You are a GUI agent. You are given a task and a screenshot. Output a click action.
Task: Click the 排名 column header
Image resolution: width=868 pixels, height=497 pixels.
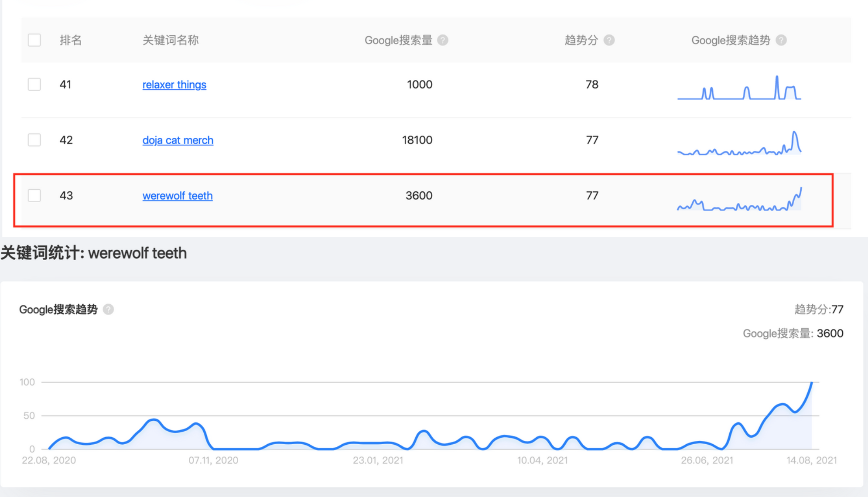[x=71, y=40]
